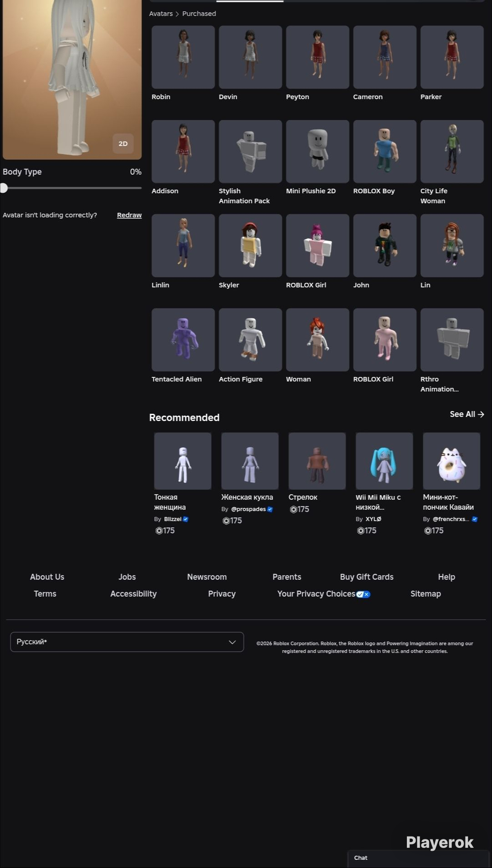
Task: Open the Avatars breadcrumb link
Action: coord(161,13)
